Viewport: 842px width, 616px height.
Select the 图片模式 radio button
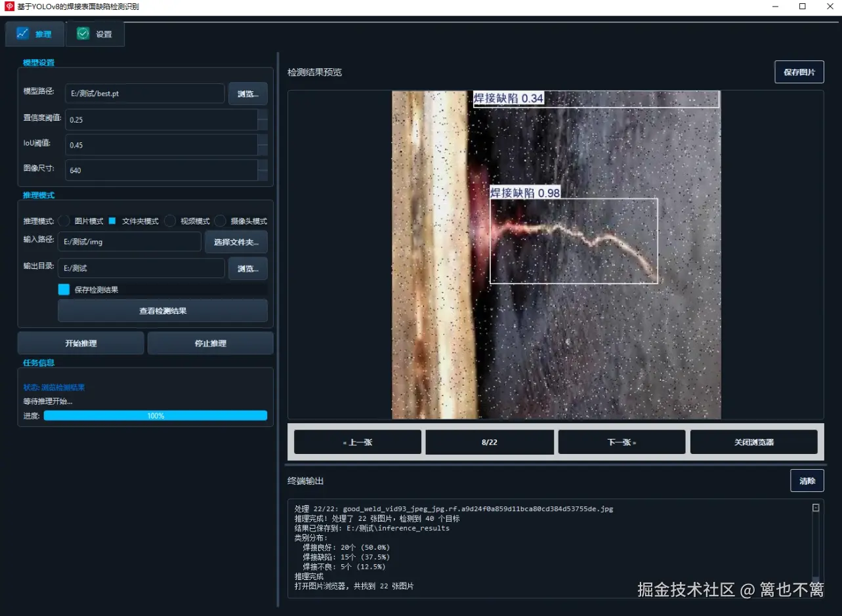point(63,221)
